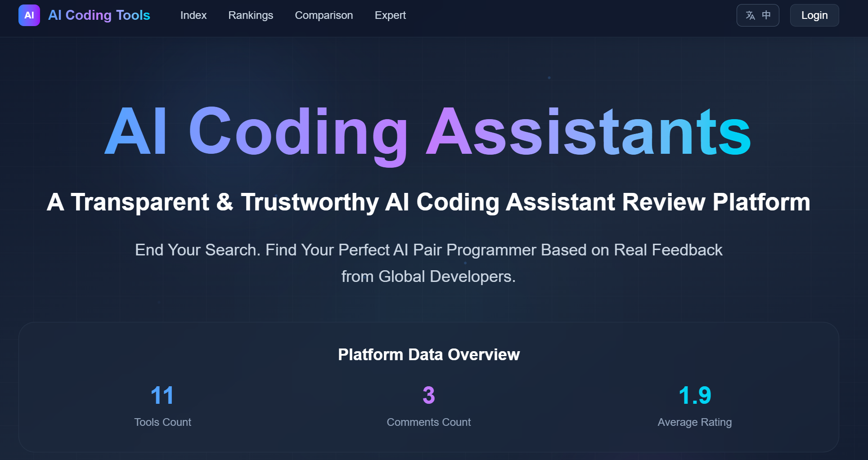
Task: Click the purple AI logo icon
Action: coord(29,15)
